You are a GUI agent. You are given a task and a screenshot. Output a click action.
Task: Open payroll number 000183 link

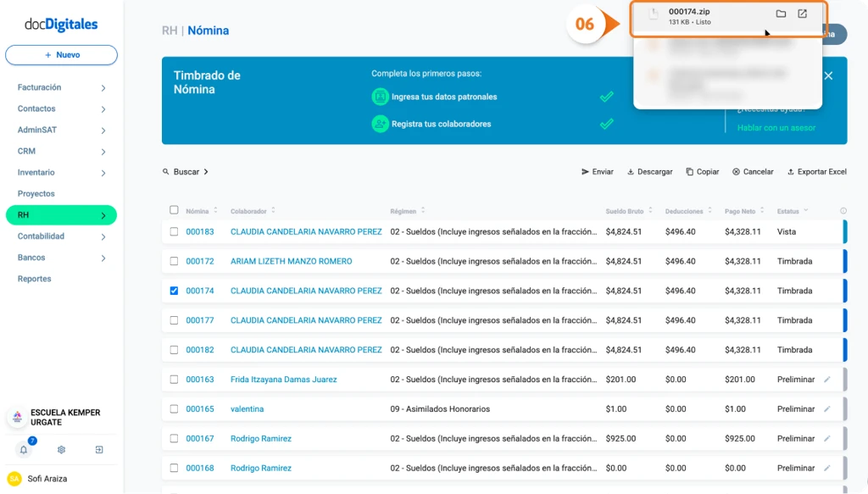tap(200, 232)
